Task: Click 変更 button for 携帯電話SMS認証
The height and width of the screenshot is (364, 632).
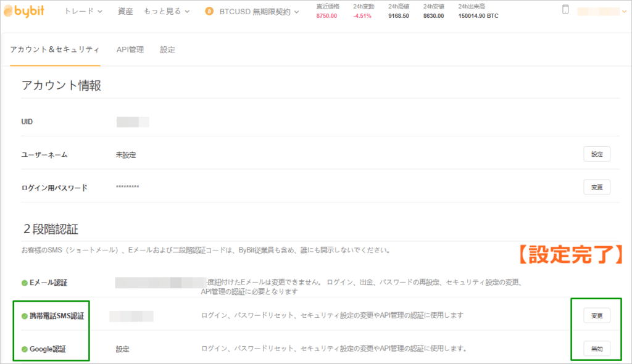Action: coord(597,316)
